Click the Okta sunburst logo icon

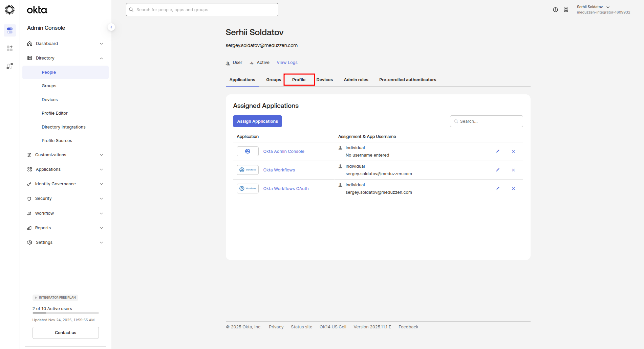10,9
